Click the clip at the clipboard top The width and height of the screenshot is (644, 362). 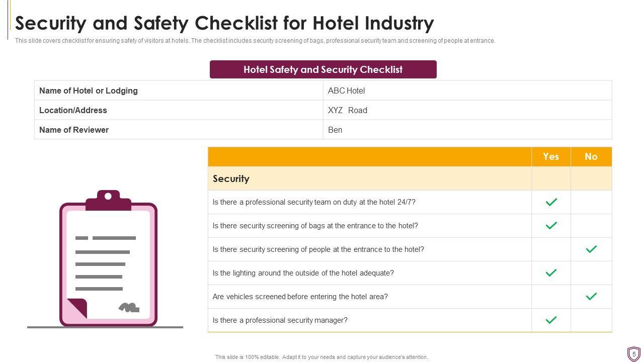pos(108,199)
